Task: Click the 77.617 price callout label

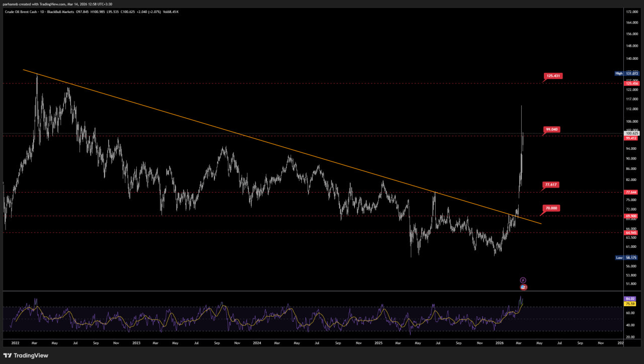Action: [x=551, y=185]
